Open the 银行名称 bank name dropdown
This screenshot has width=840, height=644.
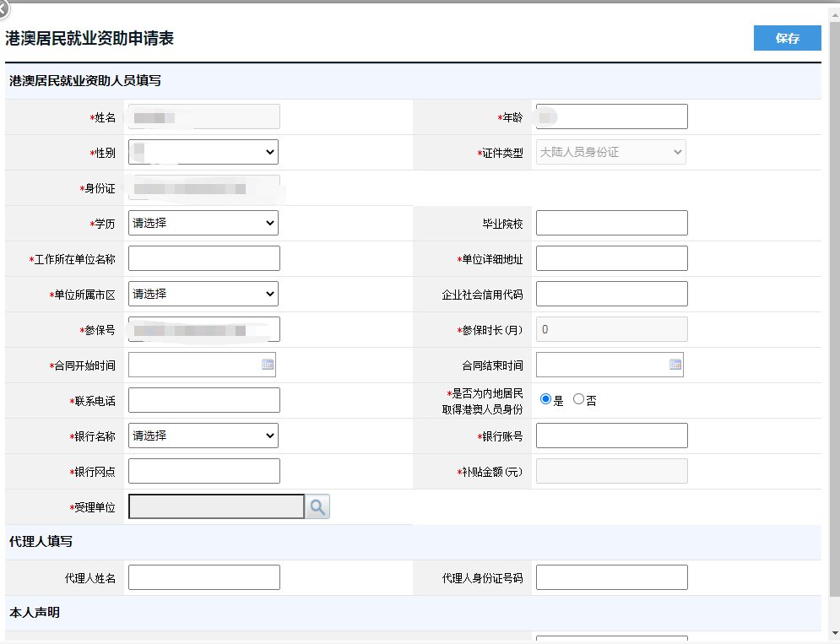click(x=203, y=436)
